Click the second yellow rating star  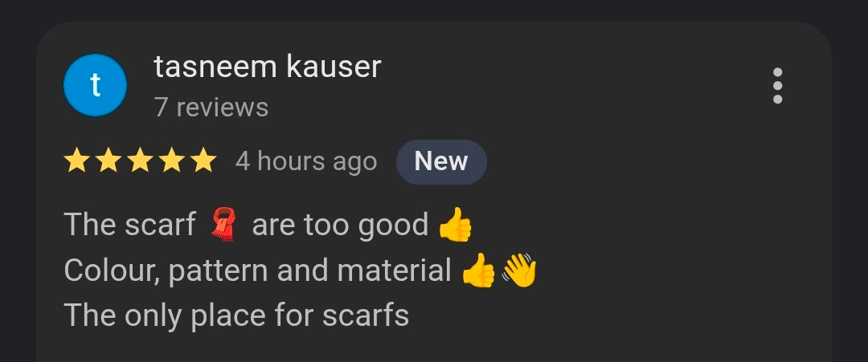(x=108, y=161)
